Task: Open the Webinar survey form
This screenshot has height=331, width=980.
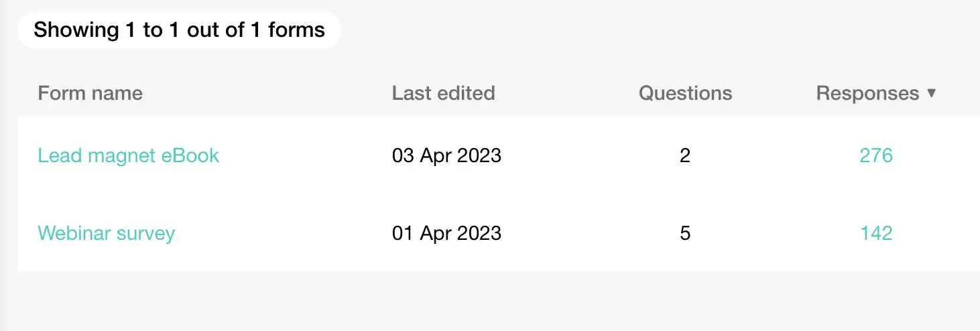Action: 107,233
